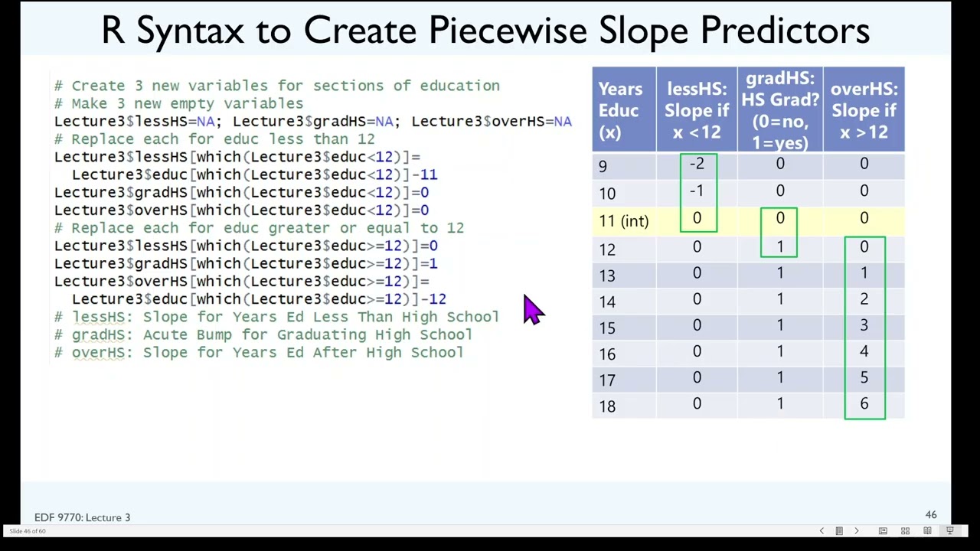Go to the previous slide arrow
The height and width of the screenshot is (551, 980).
[x=822, y=531]
